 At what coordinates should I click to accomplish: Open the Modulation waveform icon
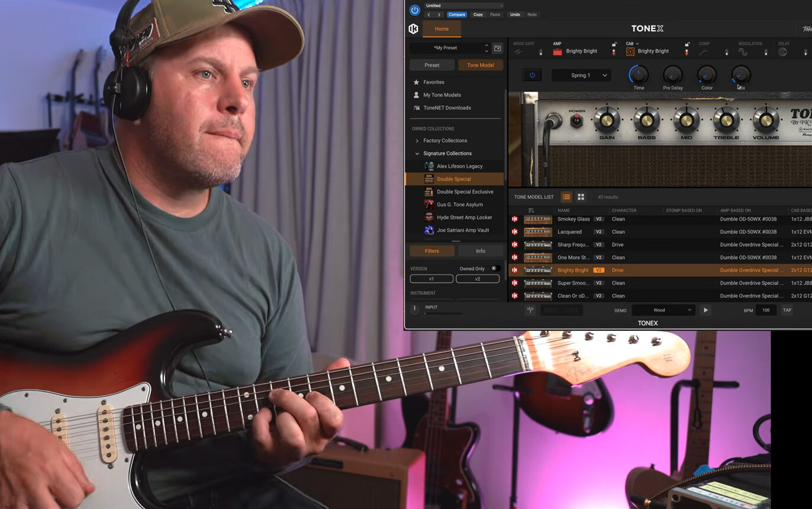pos(743,52)
